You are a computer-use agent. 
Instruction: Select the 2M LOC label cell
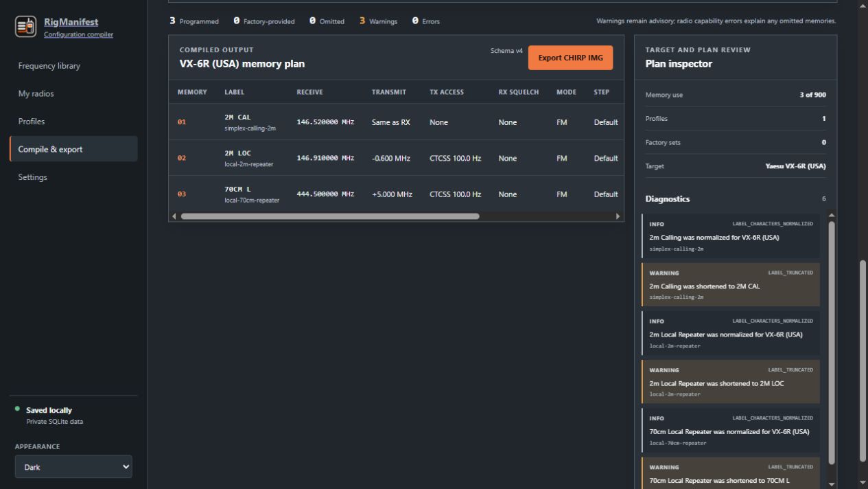[237, 153]
